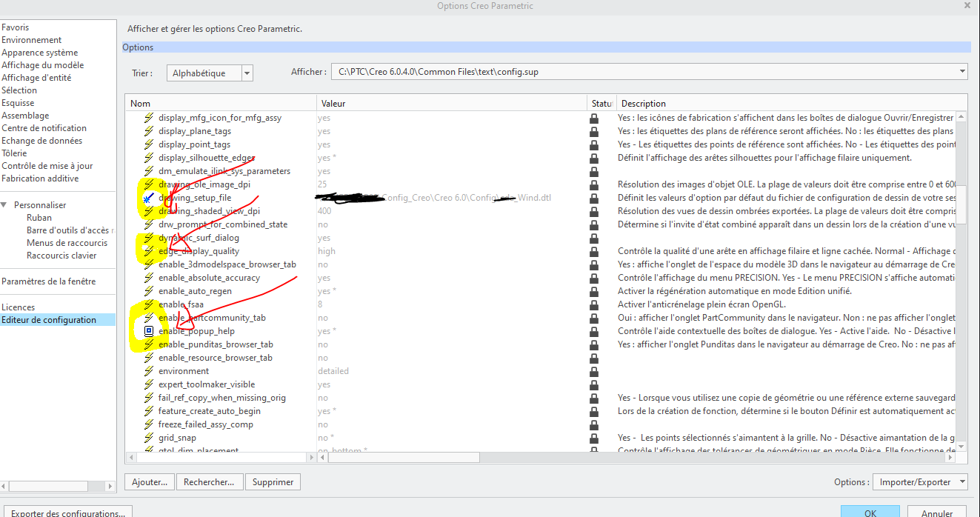Click the pencil icon beside dm_emulate_ilink_sys_parameters

click(147, 171)
